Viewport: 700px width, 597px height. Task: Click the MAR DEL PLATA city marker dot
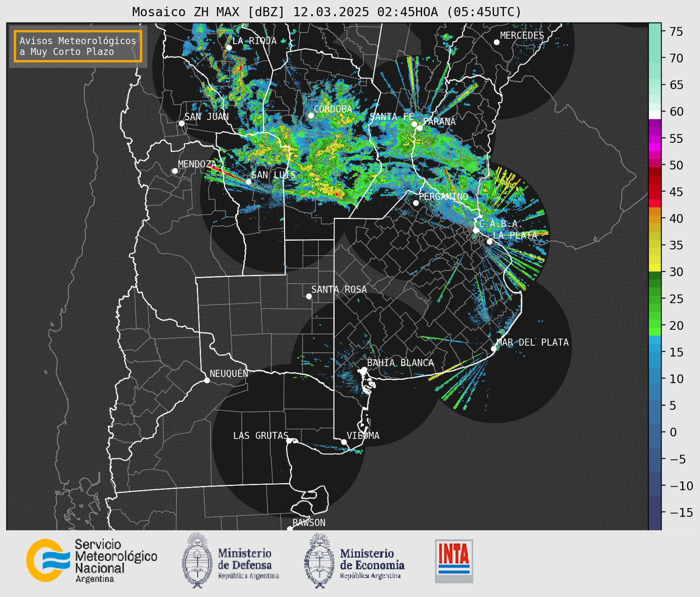pyautogui.click(x=493, y=349)
